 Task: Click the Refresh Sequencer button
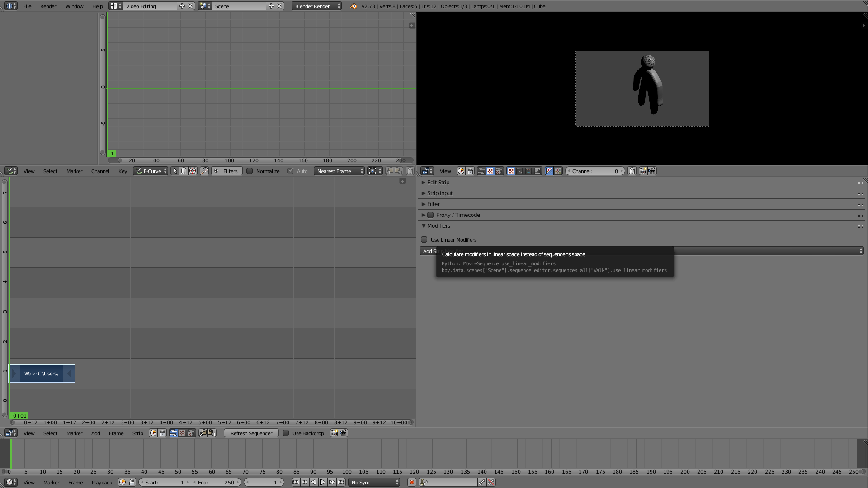point(251,433)
